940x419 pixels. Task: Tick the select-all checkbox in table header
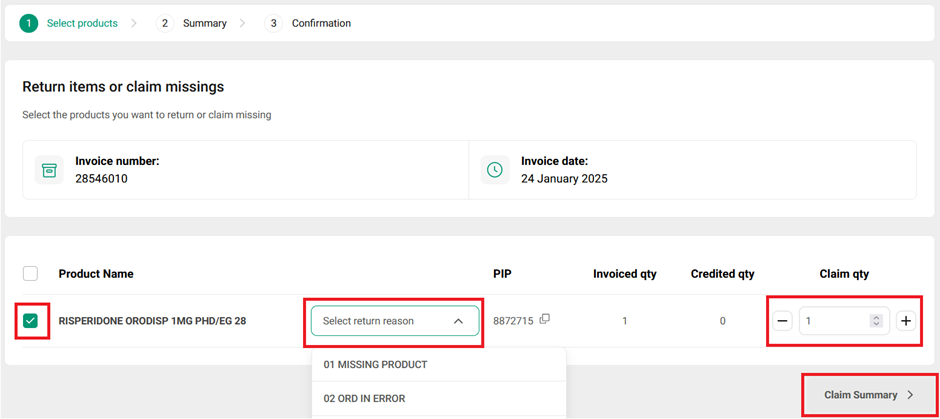31,274
